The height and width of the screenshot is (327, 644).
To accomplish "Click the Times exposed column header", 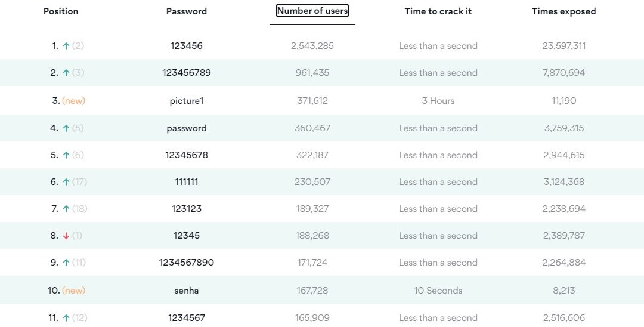I will pyautogui.click(x=564, y=11).
